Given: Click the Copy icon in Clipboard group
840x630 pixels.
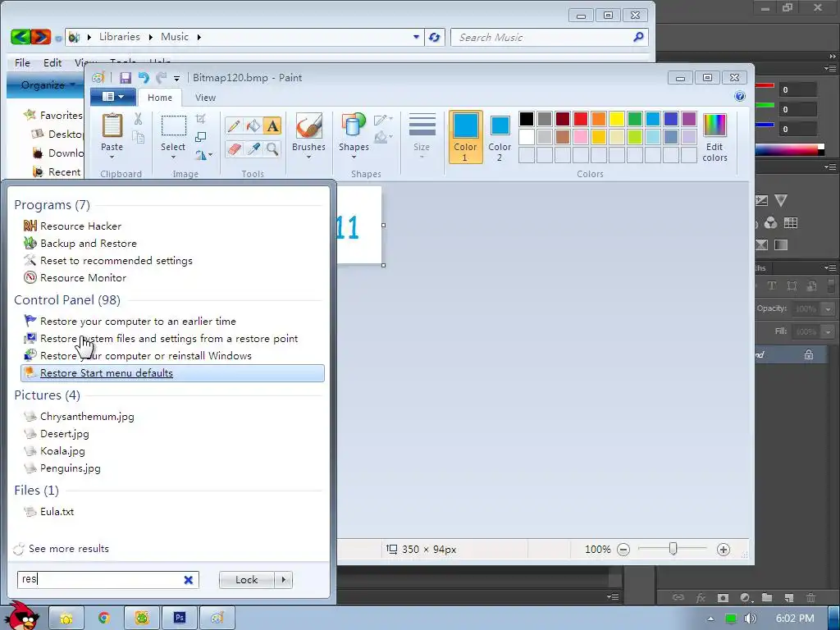Looking at the screenshot, I should pyautogui.click(x=138, y=137).
